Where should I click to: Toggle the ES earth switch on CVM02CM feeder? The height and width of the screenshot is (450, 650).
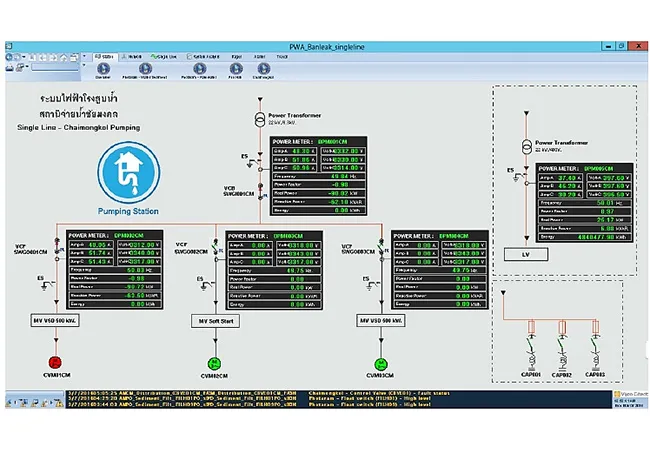(x=206, y=284)
